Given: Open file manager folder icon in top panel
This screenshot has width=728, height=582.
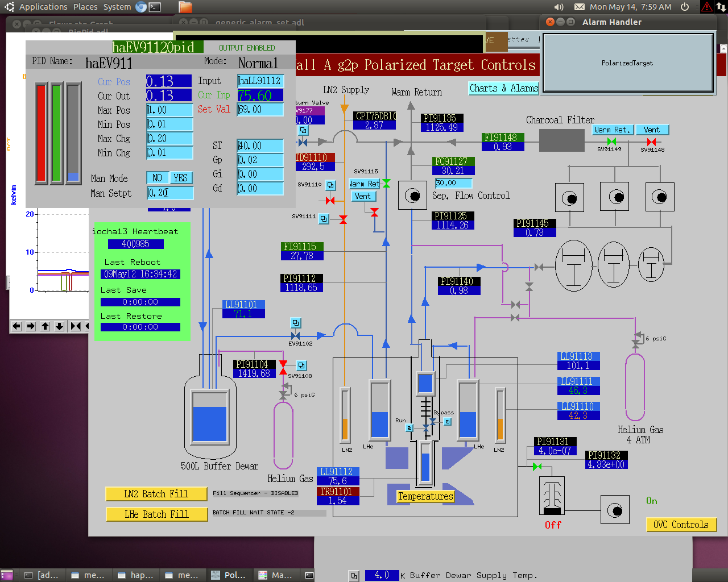Looking at the screenshot, I should coord(185,7).
